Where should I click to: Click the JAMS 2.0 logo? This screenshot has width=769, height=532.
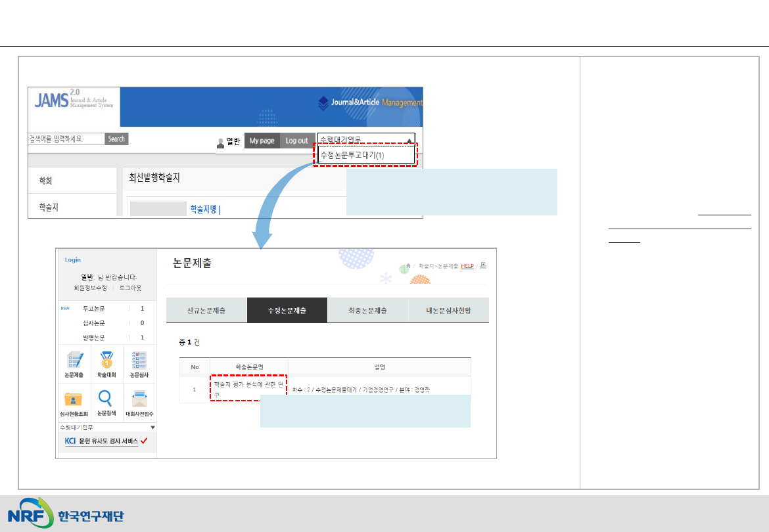tap(74, 106)
